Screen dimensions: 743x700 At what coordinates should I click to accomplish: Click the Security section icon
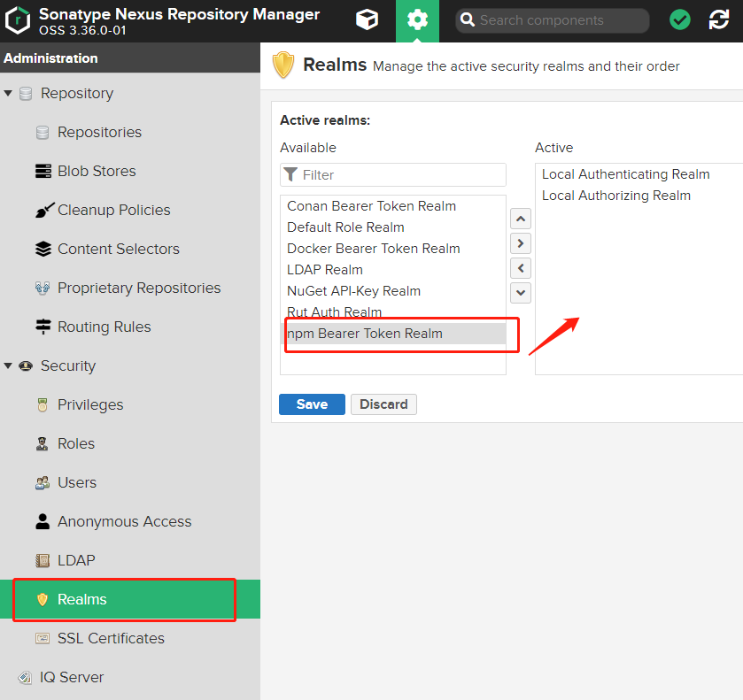pyautogui.click(x=26, y=365)
